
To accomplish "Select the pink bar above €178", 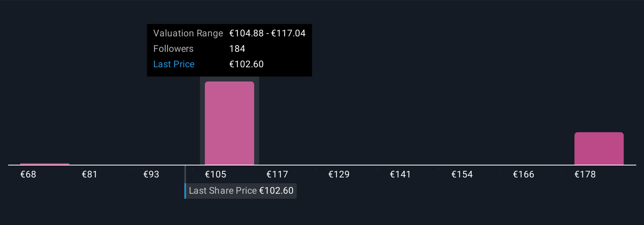I will (x=599, y=148).
